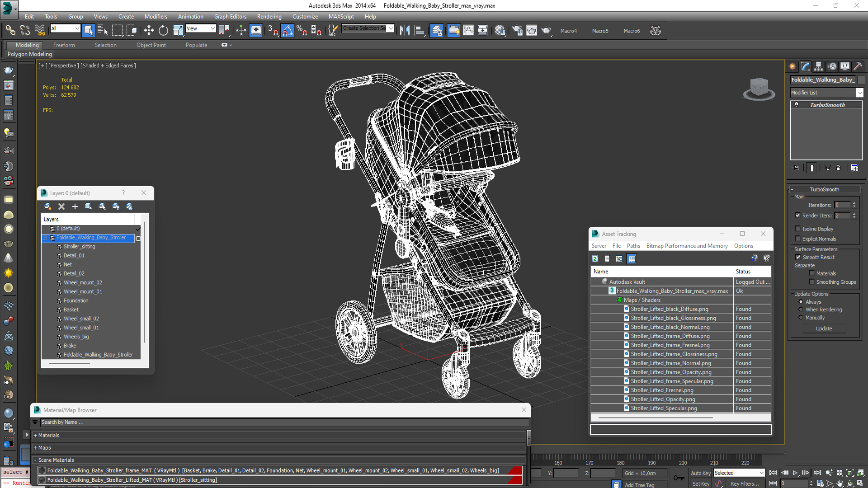Expand the Maps group in browser
This screenshot has height=488, width=868.
35,448
